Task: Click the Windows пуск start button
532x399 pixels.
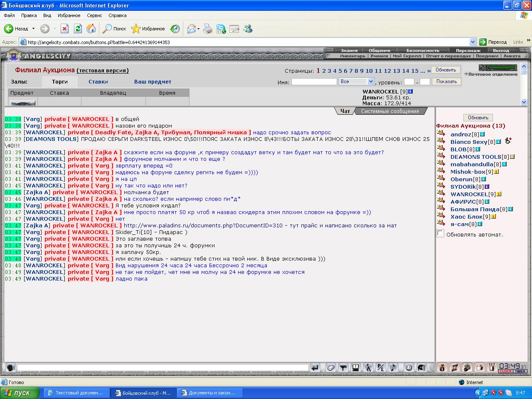Action: coord(20,393)
